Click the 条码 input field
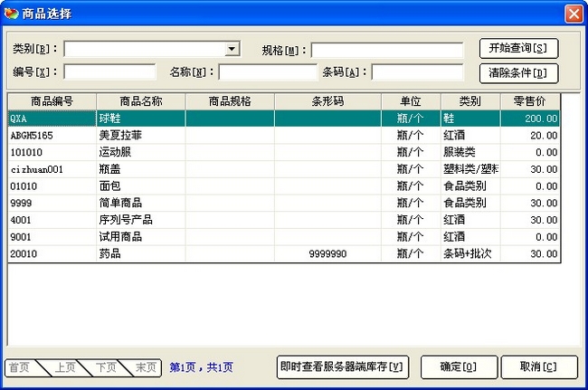 click(417, 72)
